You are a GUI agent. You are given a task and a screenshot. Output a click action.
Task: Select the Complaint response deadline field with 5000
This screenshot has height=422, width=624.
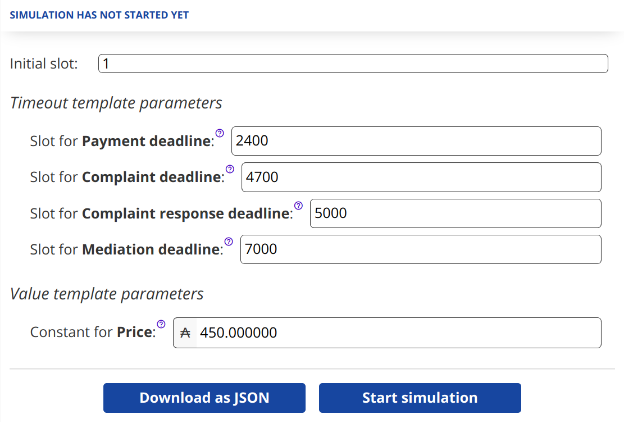(455, 214)
